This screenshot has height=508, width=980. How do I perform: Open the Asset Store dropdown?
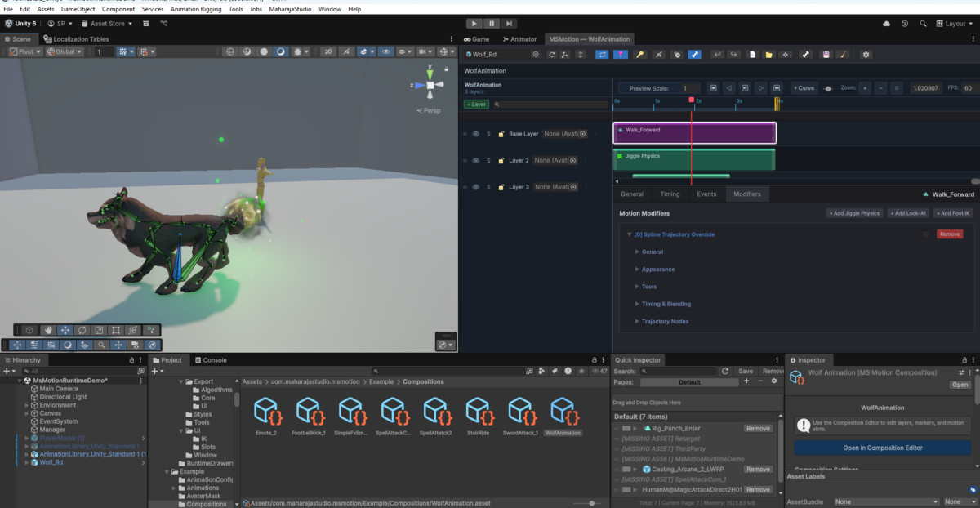tap(107, 24)
